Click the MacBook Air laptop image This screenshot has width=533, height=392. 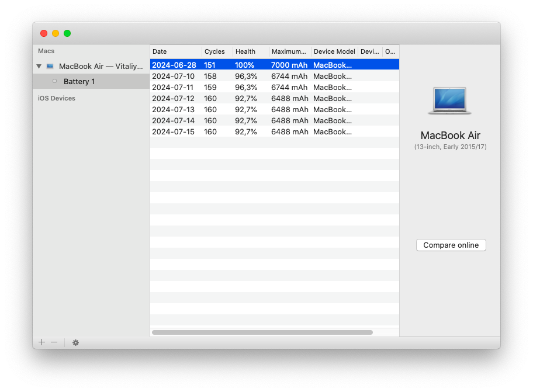450,100
